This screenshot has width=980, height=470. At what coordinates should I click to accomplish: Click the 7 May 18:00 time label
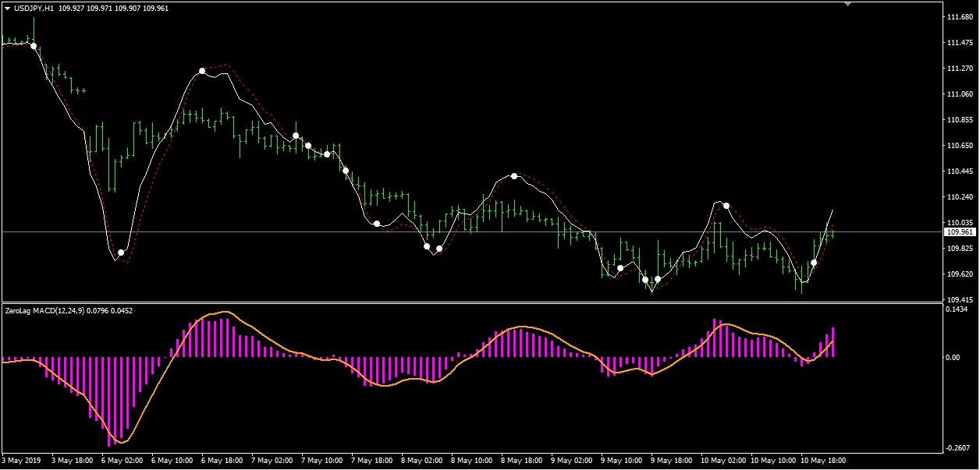coord(371,461)
